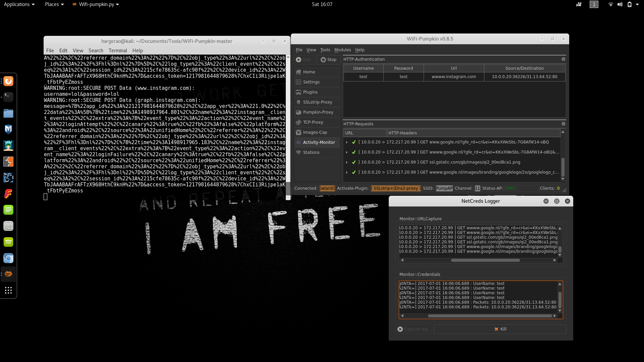
Task: Open Stations sidebar item
Action: point(317,153)
